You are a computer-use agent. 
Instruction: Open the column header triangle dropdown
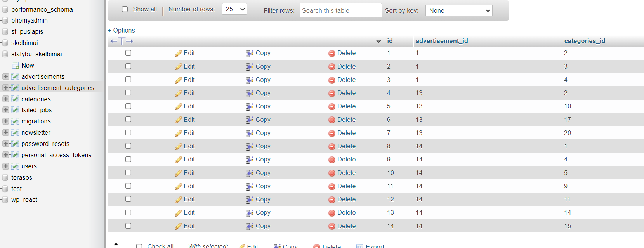pos(378,41)
